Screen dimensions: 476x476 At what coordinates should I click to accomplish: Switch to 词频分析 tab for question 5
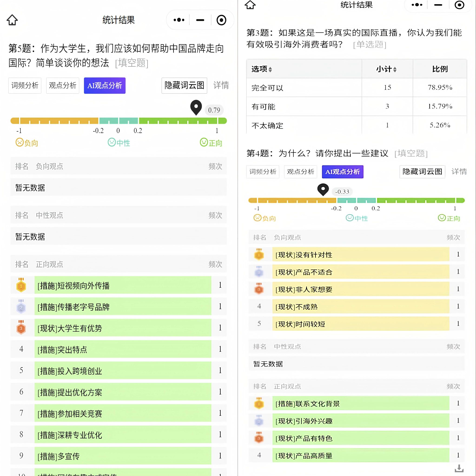(25, 86)
